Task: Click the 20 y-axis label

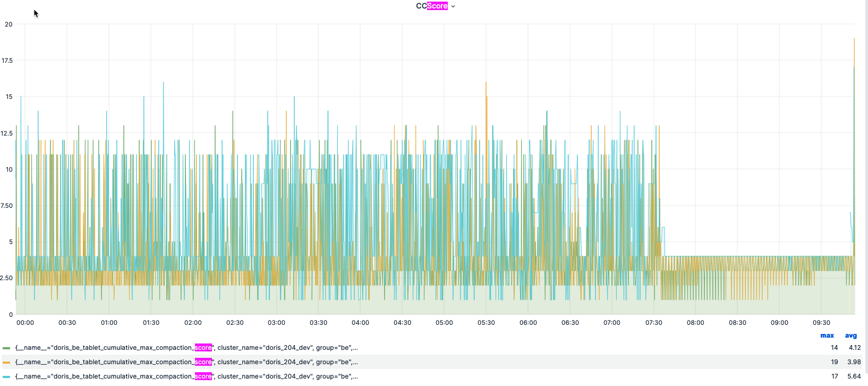Action: pos(8,24)
